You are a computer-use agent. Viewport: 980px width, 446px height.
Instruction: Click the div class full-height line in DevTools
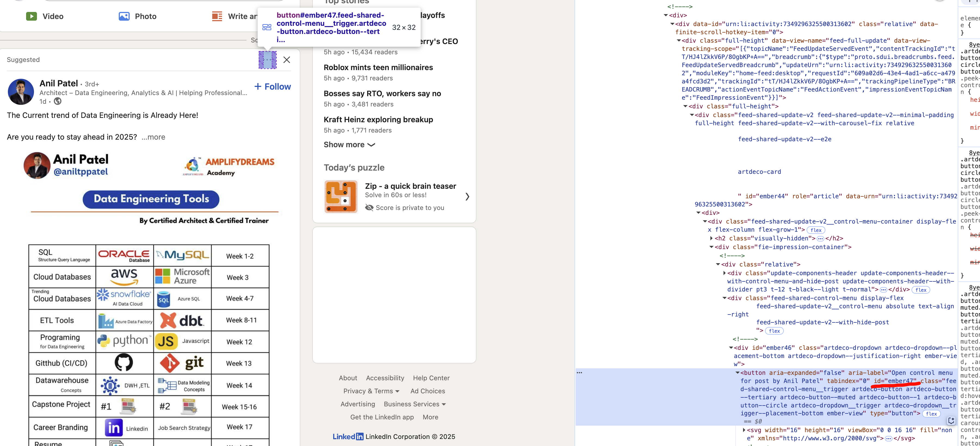[x=733, y=106]
